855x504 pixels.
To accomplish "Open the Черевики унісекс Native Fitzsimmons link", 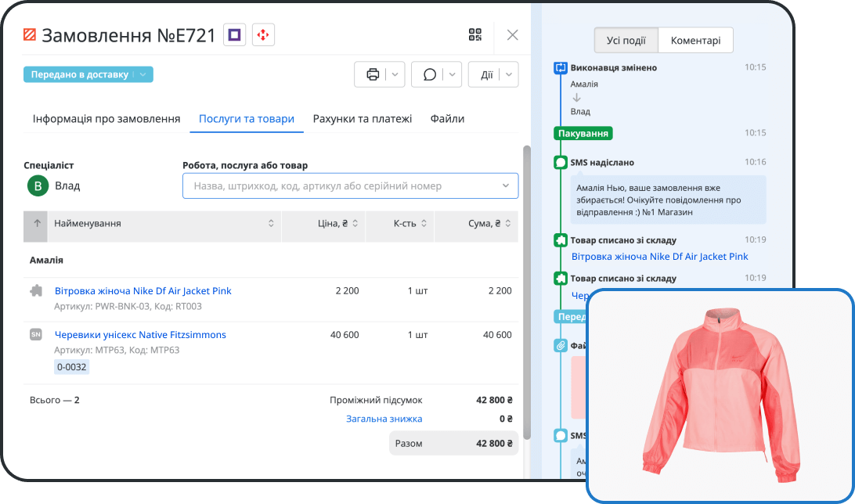I will tap(140, 335).
